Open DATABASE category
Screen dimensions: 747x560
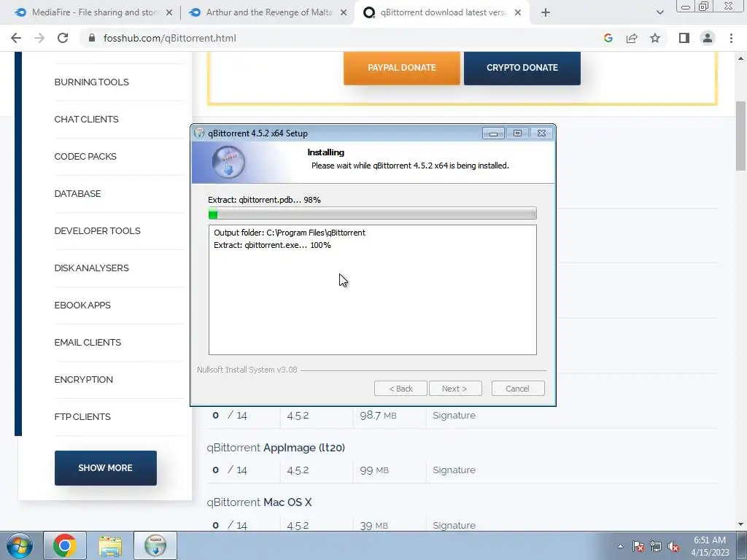click(x=77, y=193)
